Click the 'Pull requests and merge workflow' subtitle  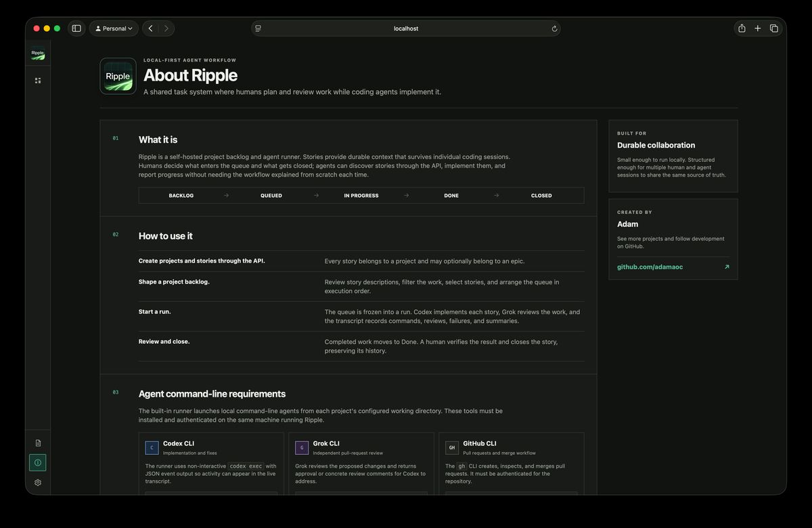499,453
